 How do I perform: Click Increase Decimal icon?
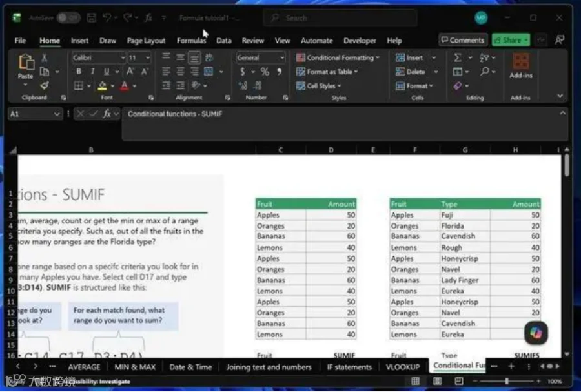click(x=243, y=86)
